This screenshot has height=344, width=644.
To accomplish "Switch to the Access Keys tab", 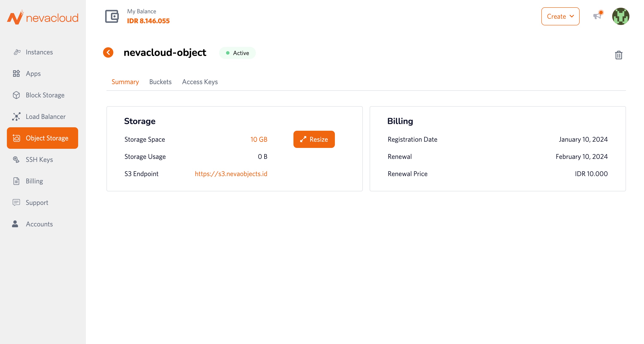I will pyautogui.click(x=200, y=82).
